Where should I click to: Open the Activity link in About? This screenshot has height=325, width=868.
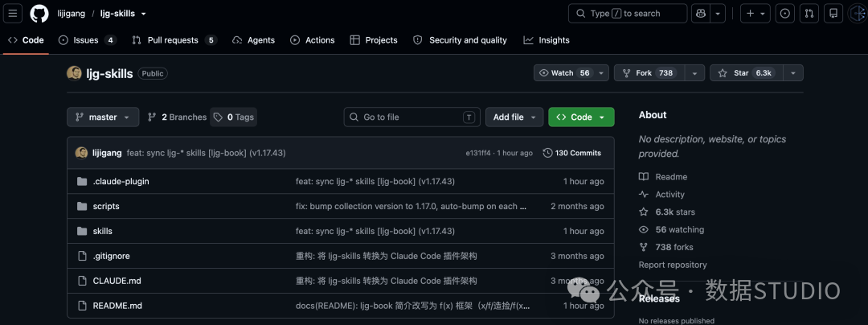662,195
